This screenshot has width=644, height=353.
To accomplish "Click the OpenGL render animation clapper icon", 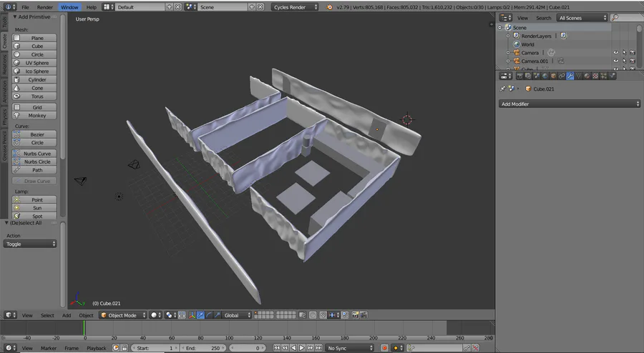I will 364,315.
